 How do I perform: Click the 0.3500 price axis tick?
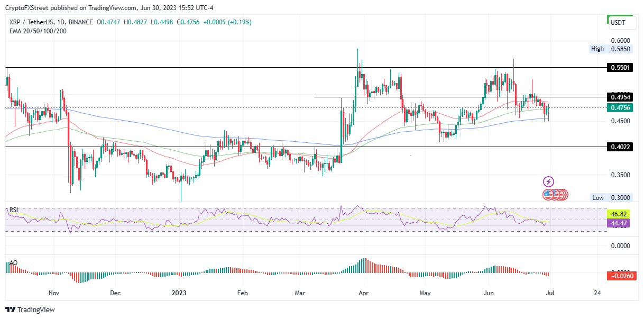620,175
